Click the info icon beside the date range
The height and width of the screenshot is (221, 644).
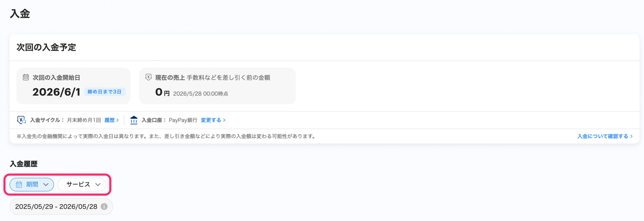click(104, 206)
